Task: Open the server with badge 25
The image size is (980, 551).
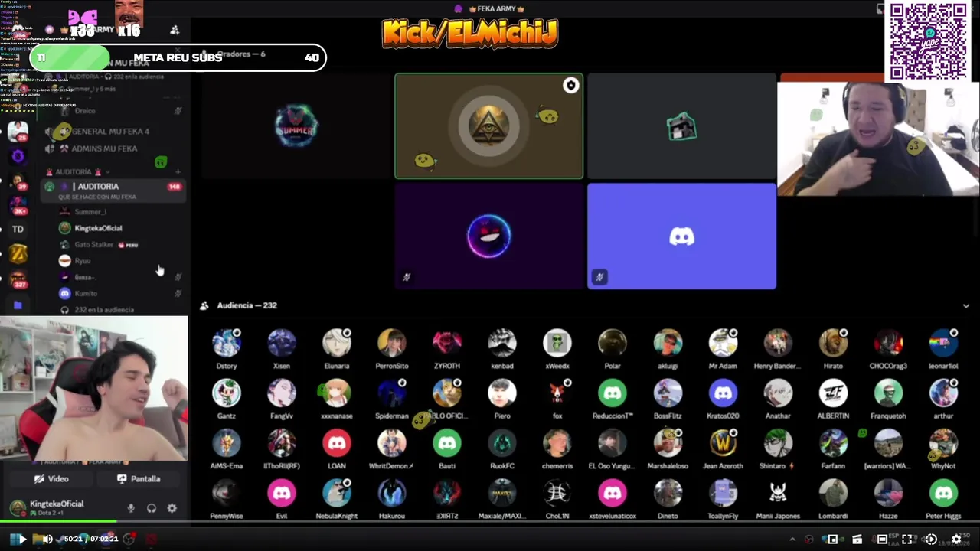Action: point(18,132)
